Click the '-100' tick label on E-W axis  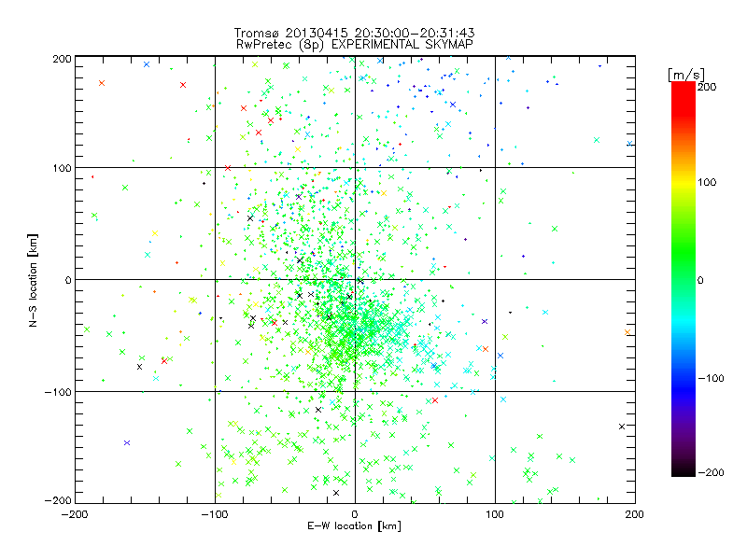click(x=215, y=514)
